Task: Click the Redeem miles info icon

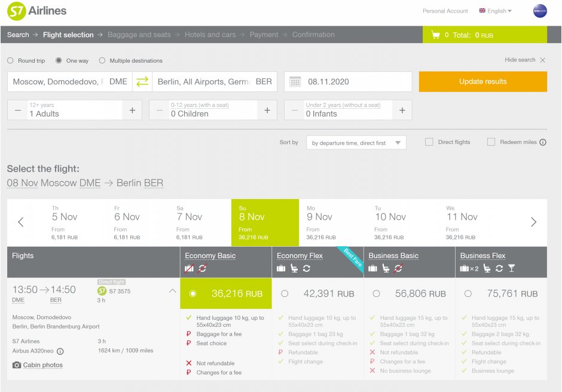Action: tap(543, 142)
